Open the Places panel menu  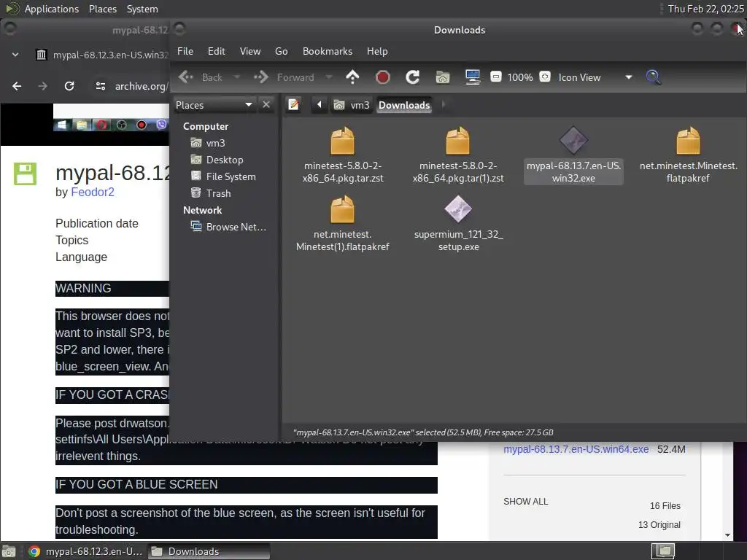click(x=102, y=9)
